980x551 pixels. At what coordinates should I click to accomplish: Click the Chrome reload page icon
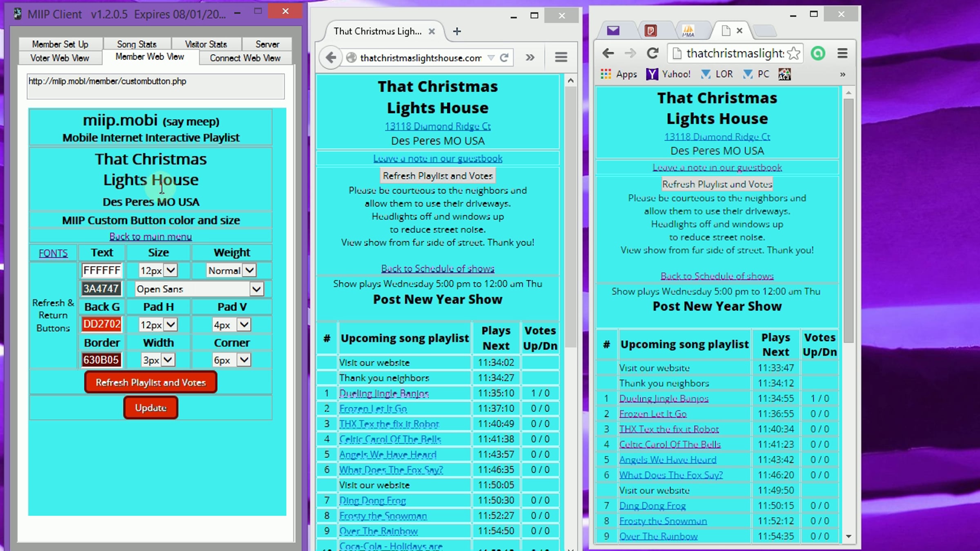pos(653,53)
